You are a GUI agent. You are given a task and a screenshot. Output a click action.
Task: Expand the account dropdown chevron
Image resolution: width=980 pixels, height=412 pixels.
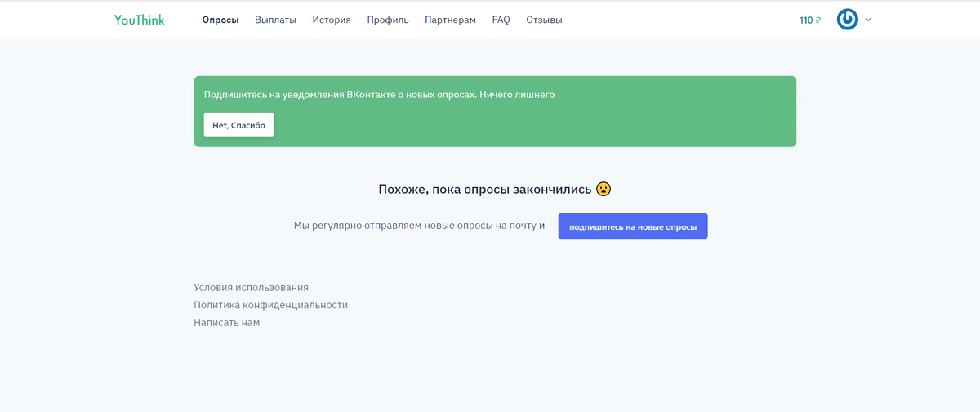pos(868,20)
